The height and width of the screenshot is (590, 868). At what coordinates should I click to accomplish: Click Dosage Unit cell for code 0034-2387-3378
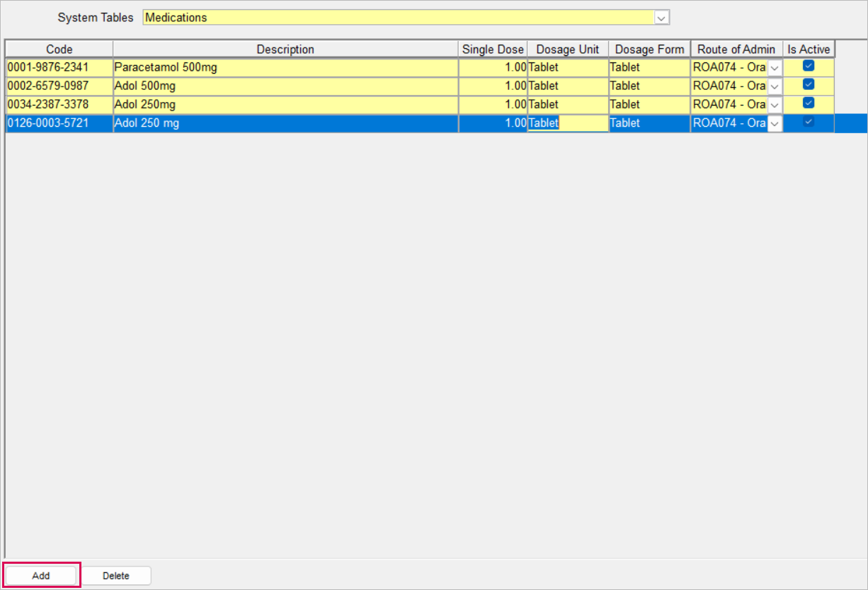click(x=568, y=104)
